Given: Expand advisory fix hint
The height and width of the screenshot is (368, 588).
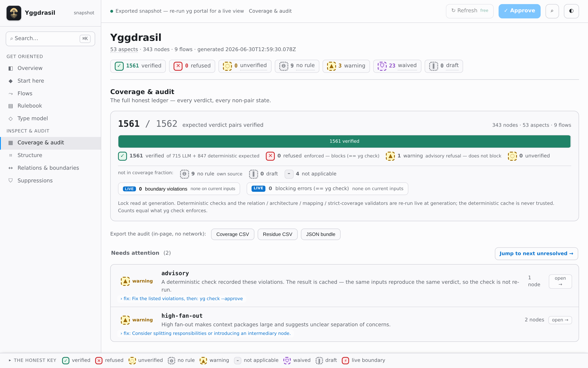Looking at the screenshot, I should tap(182, 299).
